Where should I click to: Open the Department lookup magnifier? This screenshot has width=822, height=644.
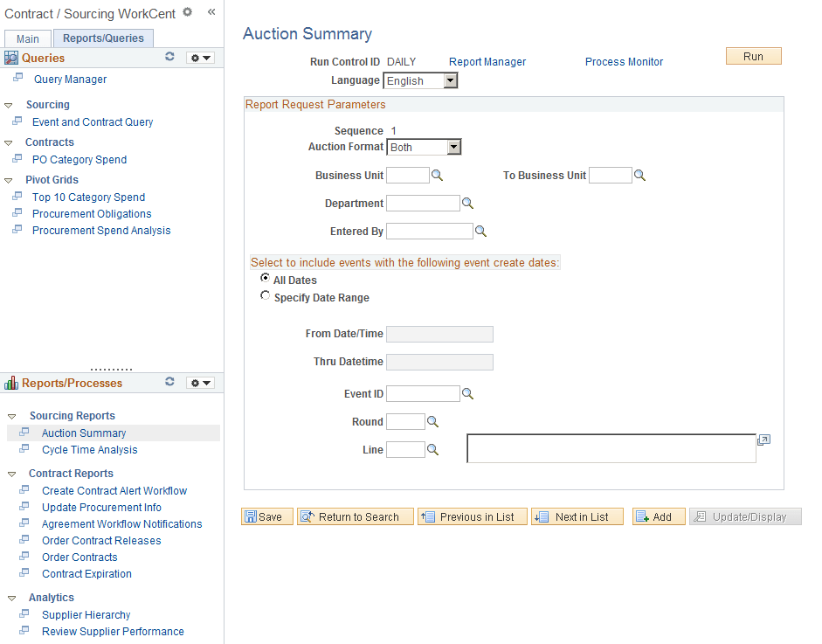pyautogui.click(x=467, y=203)
